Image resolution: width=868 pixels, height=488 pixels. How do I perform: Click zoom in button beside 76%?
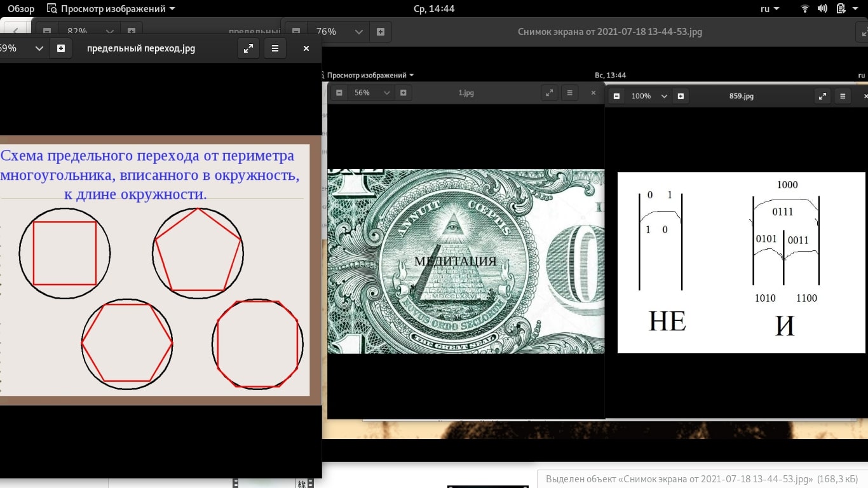coord(380,32)
